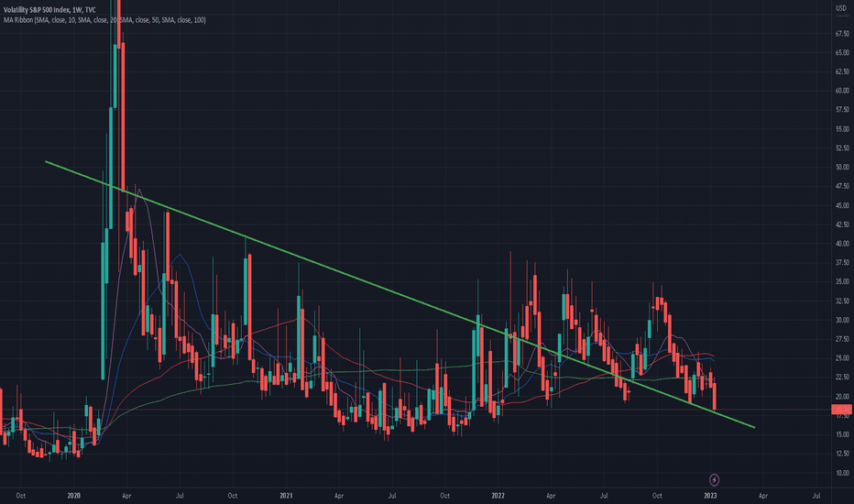This screenshot has height=504, width=854.
Task: Click the USD currency label on price axis
Action: (841, 8)
